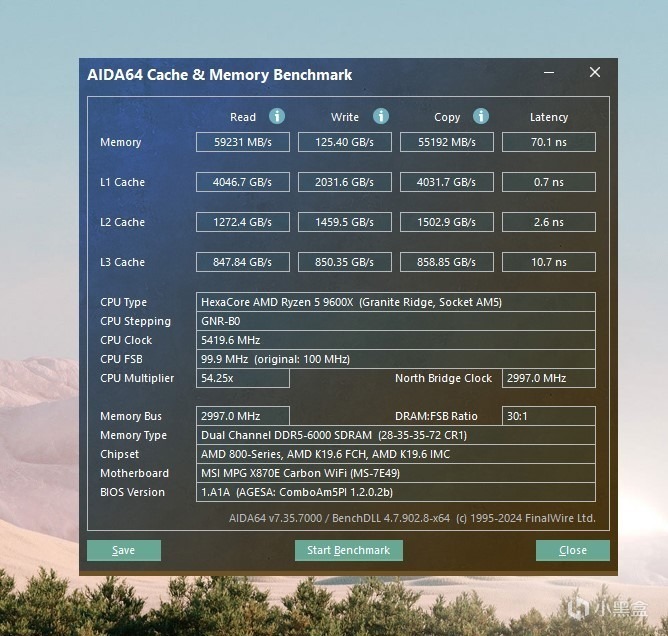
Task: Click the DRAM:FSB Ratio label
Action: (436, 416)
